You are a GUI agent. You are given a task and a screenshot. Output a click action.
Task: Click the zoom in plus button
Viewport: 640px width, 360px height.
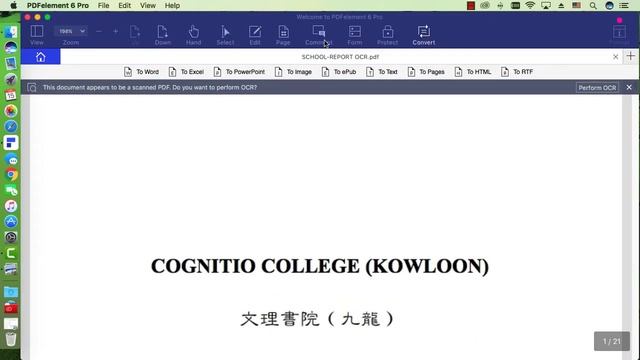pos(116,31)
